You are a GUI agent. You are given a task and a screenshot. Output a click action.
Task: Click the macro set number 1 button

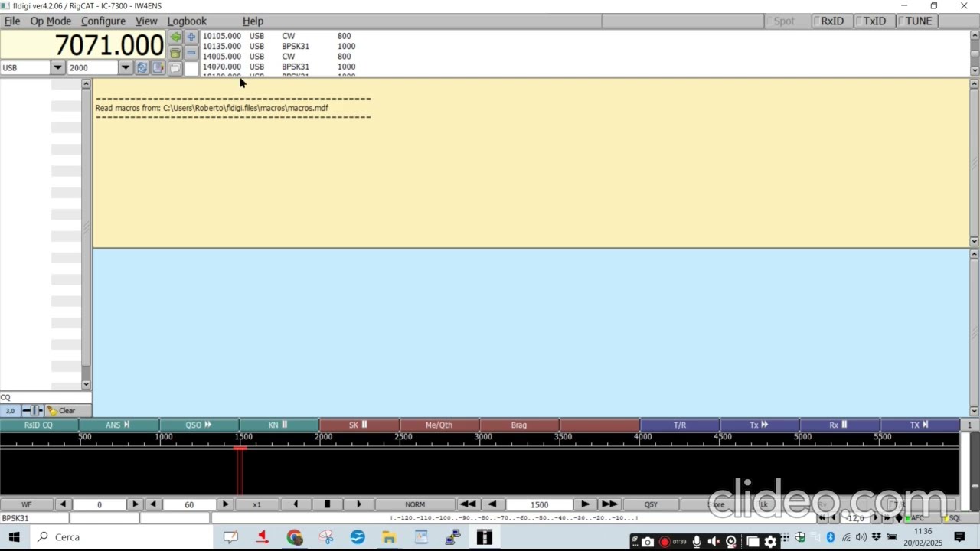pos(969,425)
